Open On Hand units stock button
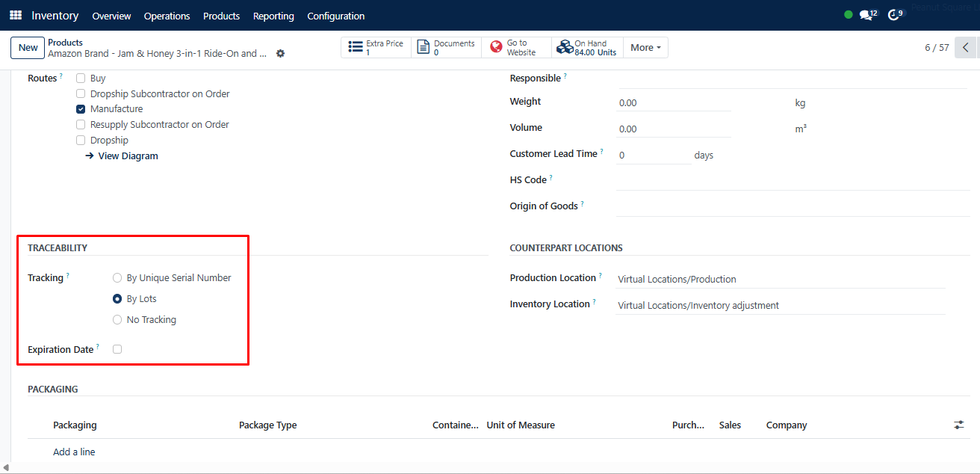This screenshot has height=474, width=980. (587, 48)
